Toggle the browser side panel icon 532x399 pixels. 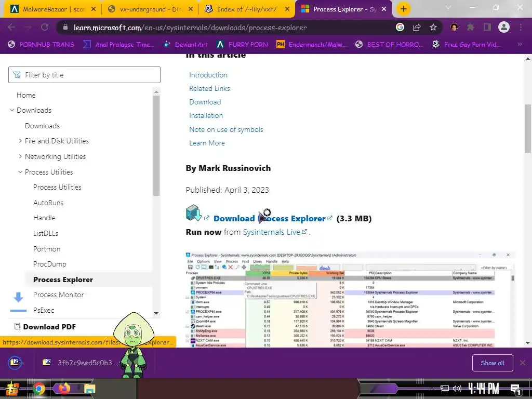pyautogui.click(x=487, y=28)
